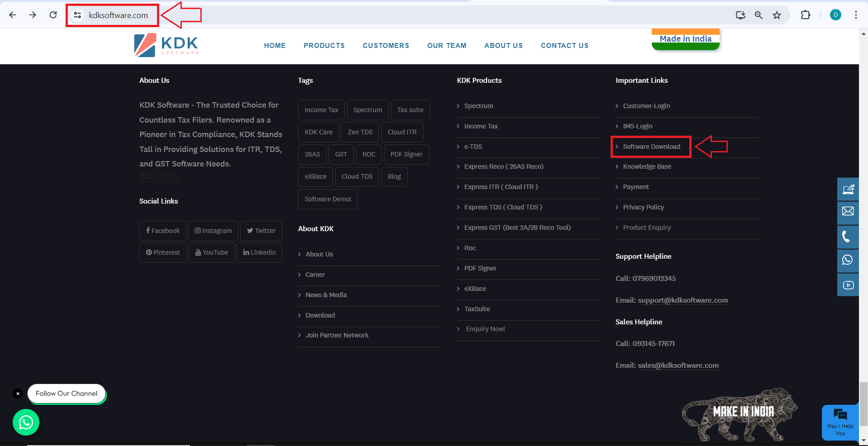Open the remote support monitor sidebar icon
The height and width of the screenshot is (446, 868).
click(x=848, y=189)
